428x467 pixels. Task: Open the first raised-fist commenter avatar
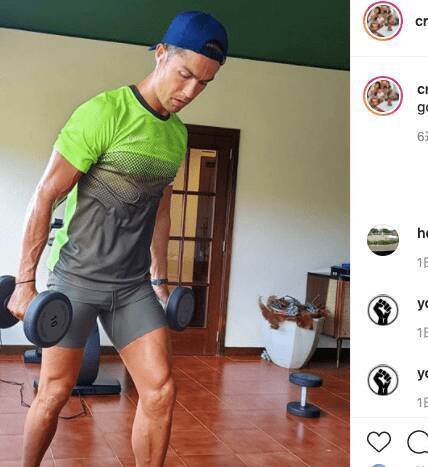point(383,310)
